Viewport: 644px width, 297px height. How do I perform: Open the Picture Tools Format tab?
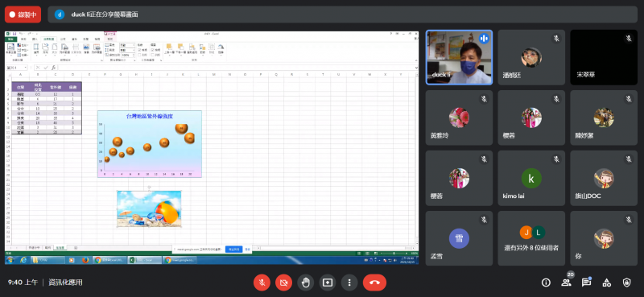(x=110, y=39)
